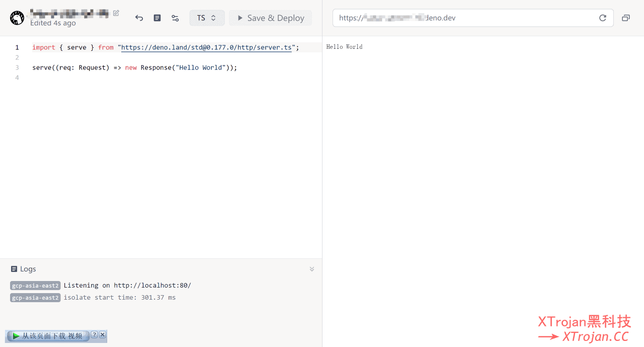The width and height of the screenshot is (644, 347).
Task: Open help question mark on download bar
Action: coord(94,335)
